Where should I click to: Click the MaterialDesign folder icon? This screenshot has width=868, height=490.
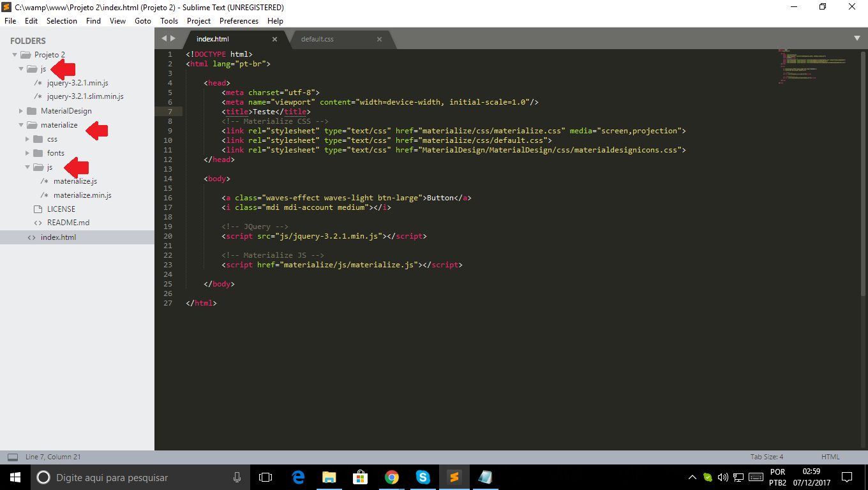32,111
